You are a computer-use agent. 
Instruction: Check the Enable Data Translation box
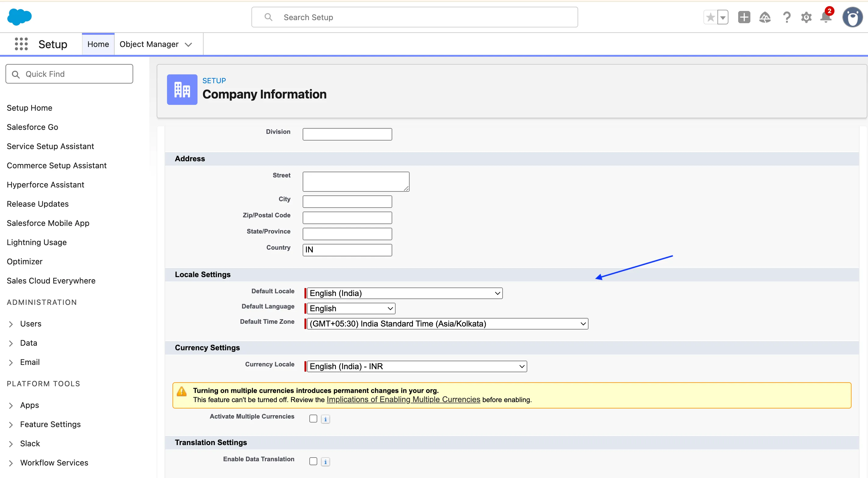[313, 461]
